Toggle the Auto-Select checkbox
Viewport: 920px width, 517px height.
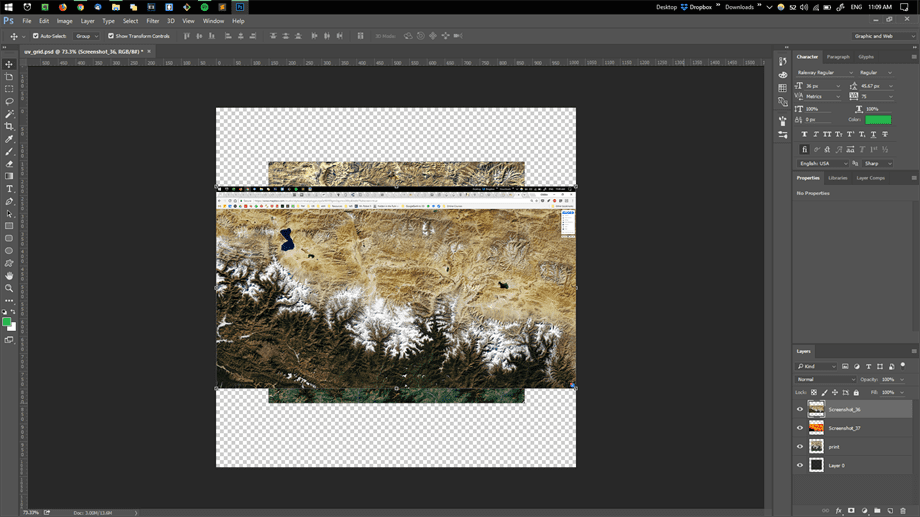coord(36,36)
